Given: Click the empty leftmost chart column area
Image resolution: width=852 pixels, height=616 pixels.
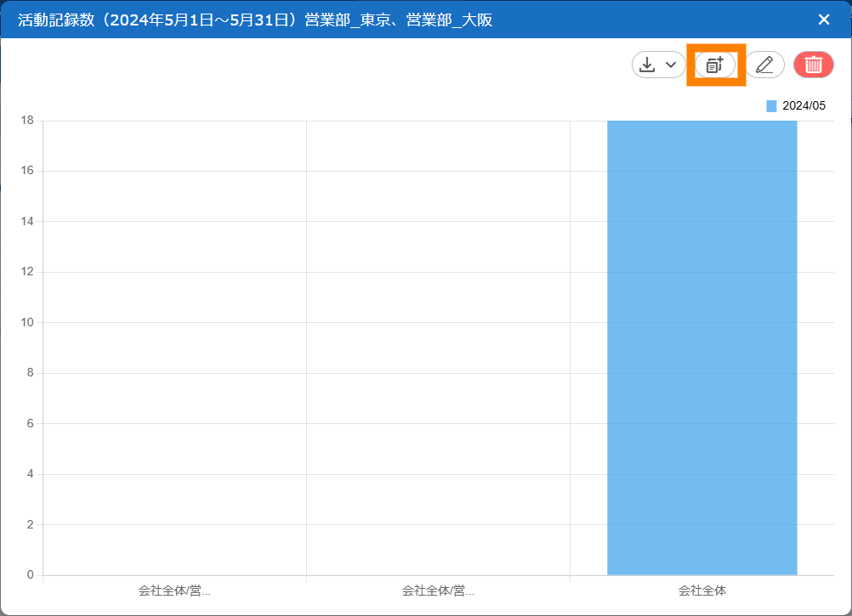Looking at the screenshot, I should 174,348.
